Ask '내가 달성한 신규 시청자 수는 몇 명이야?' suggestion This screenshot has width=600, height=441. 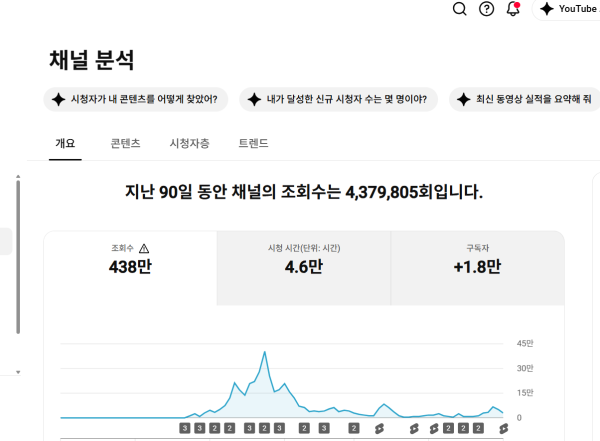(x=338, y=100)
